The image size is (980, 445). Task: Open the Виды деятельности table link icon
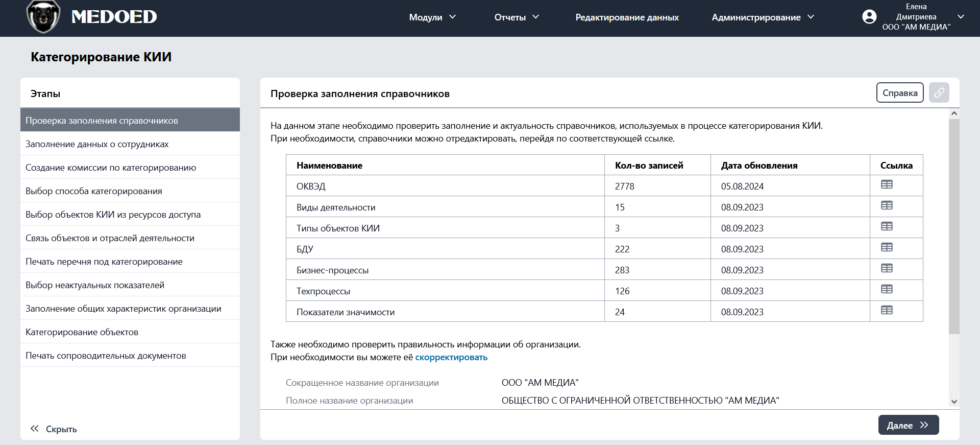pyautogui.click(x=887, y=206)
